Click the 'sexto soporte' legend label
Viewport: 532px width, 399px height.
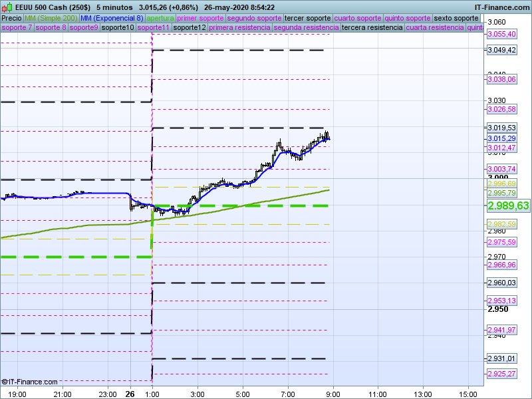coord(456,18)
